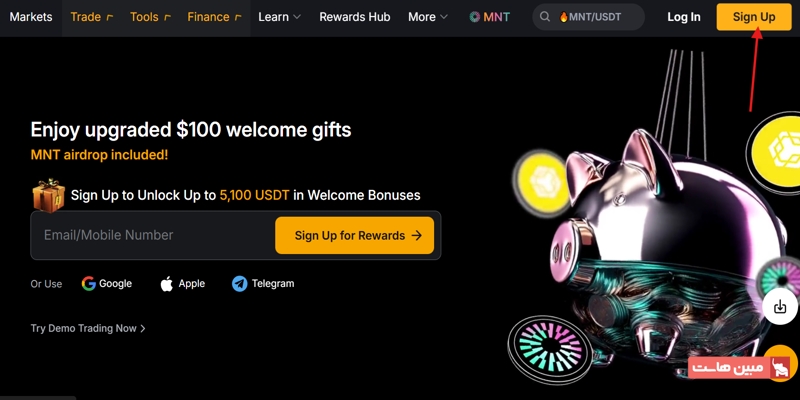The image size is (800, 400).
Task: Open the Finance menu
Action: 214,17
